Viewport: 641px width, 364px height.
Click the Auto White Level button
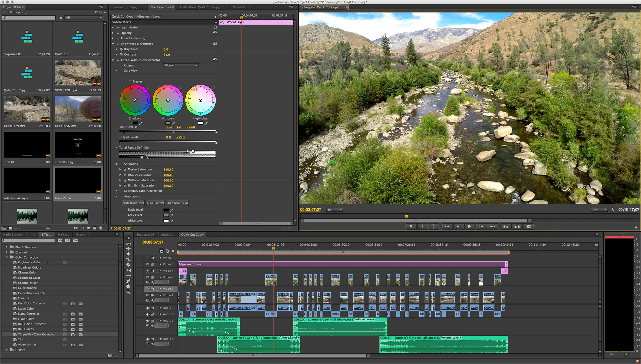point(178,203)
